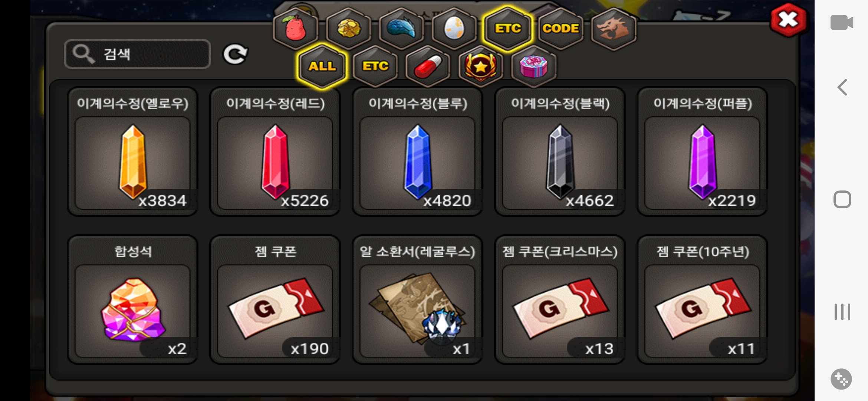The image size is (868, 401).
Task: Choose the ETC sub-filter hexagon
Action: 375,66
